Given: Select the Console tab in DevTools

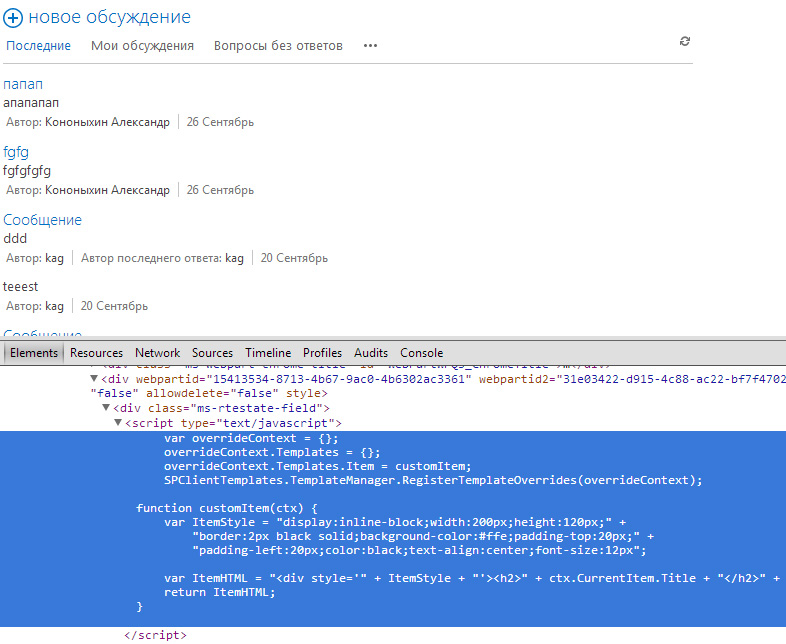Looking at the screenshot, I should [422, 353].
